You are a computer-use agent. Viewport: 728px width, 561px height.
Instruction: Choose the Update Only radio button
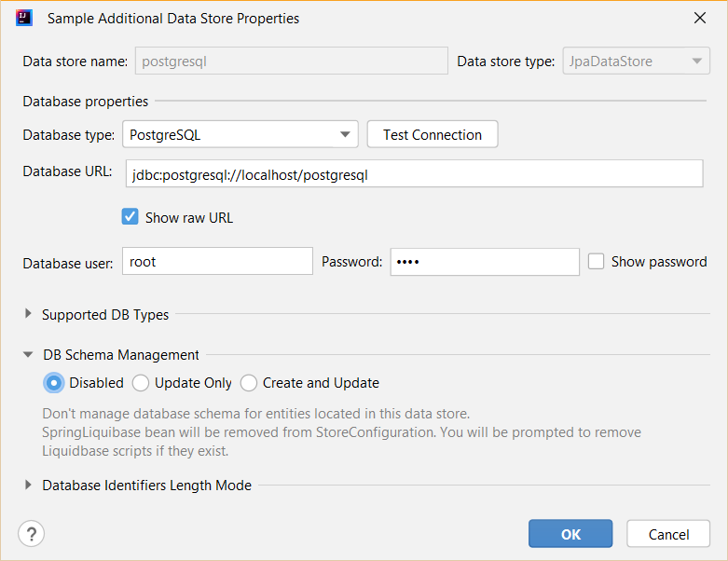[140, 383]
